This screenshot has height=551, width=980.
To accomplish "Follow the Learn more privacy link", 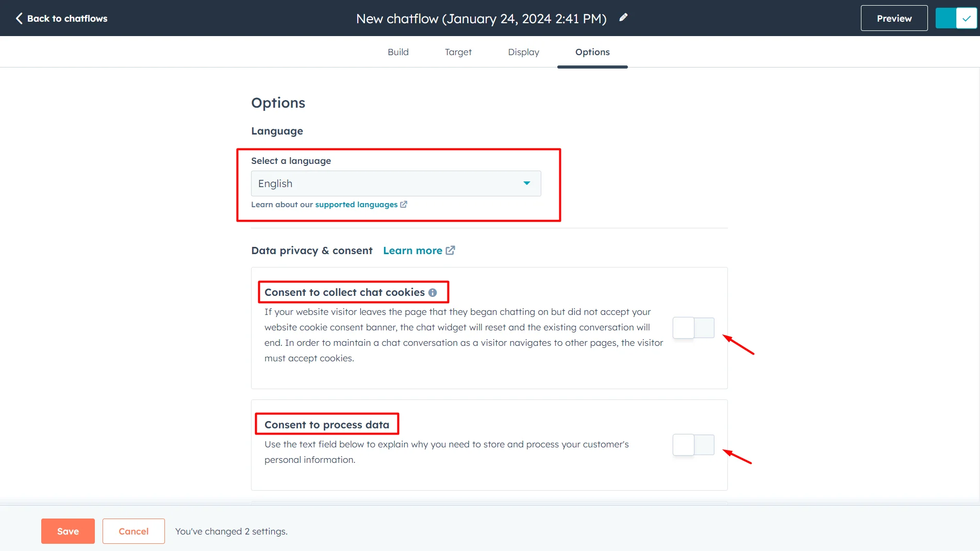I will pos(412,251).
